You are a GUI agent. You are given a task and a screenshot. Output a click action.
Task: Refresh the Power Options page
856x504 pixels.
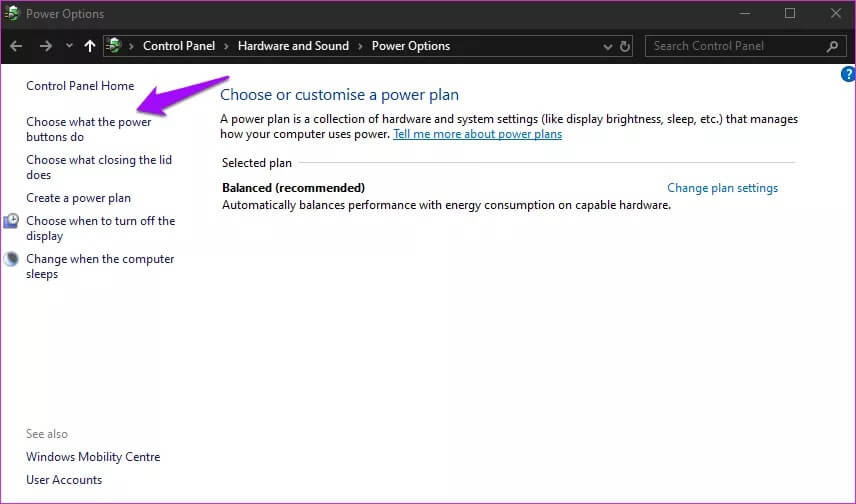(x=626, y=46)
